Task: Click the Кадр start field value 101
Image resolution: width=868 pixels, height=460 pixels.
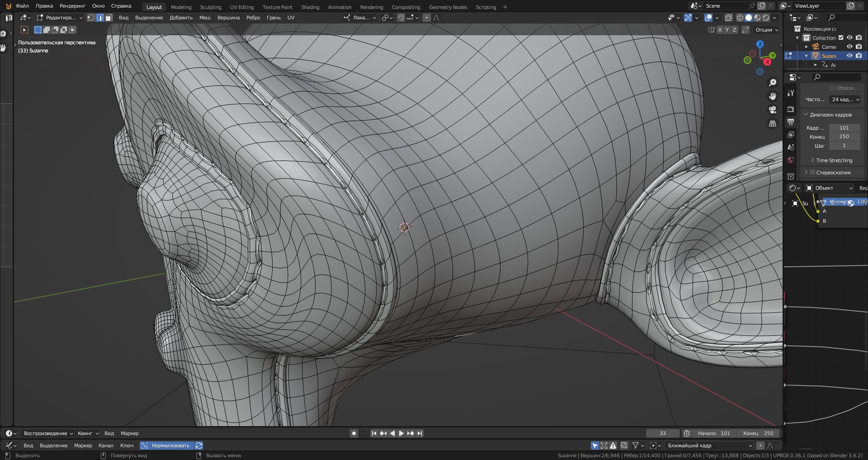Action: pyautogui.click(x=844, y=128)
